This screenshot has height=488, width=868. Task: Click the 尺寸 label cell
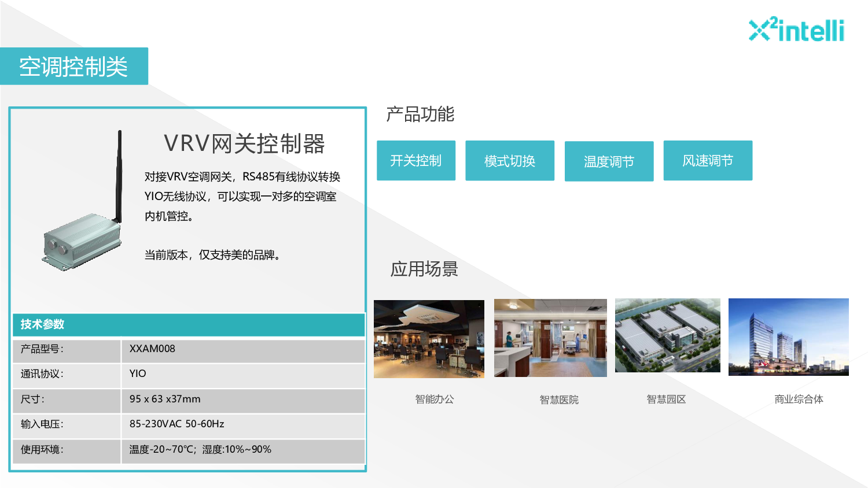coord(67,401)
